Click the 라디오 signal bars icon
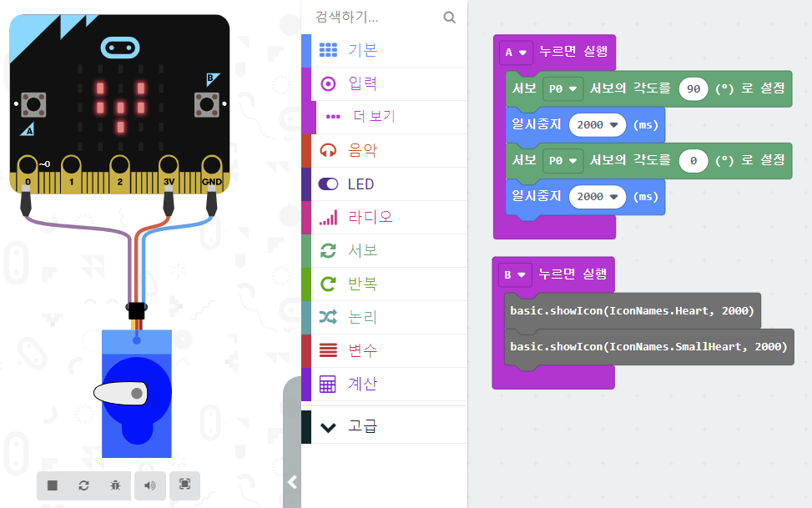Image resolution: width=812 pixels, height=508 pixels. (x=328, y=218)
